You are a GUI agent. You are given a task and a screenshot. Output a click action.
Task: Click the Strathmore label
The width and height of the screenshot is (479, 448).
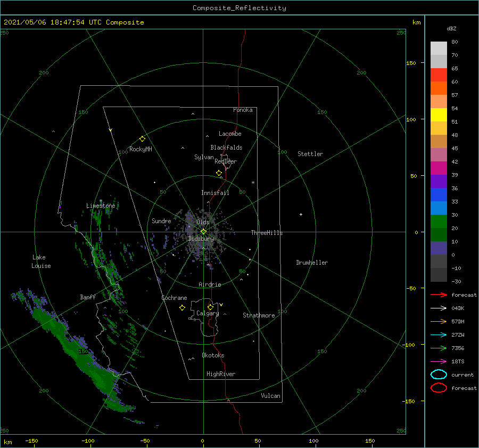259,315
